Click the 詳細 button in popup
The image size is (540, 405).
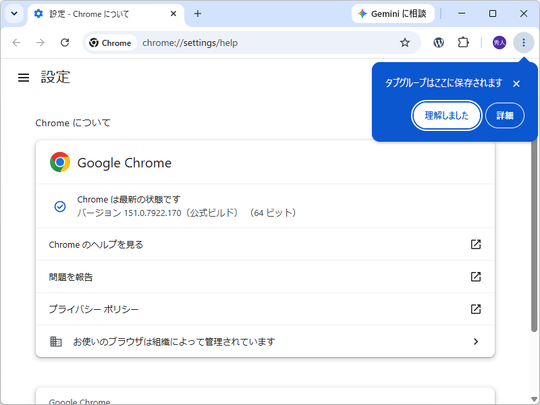pos(505,115)
